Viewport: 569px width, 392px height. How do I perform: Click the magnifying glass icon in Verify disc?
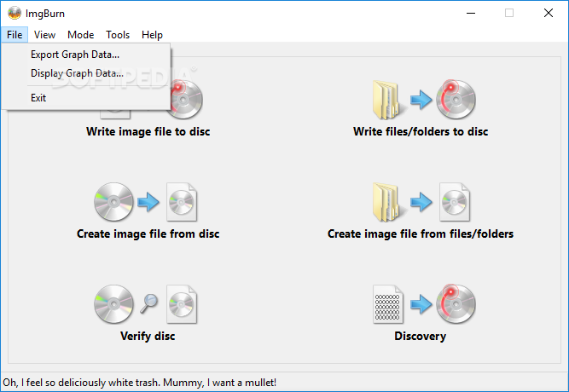point(148,303)
